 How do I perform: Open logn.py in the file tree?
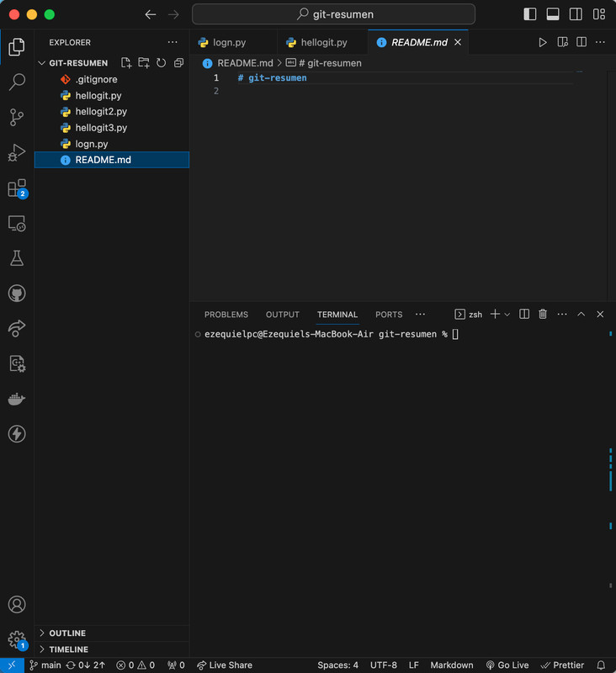(112, 144)
